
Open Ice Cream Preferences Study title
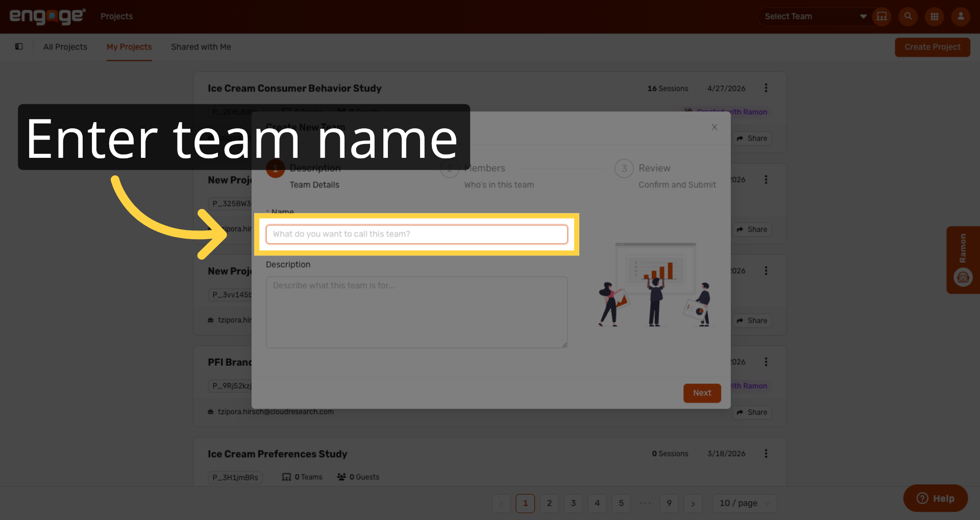pos(277,454)
